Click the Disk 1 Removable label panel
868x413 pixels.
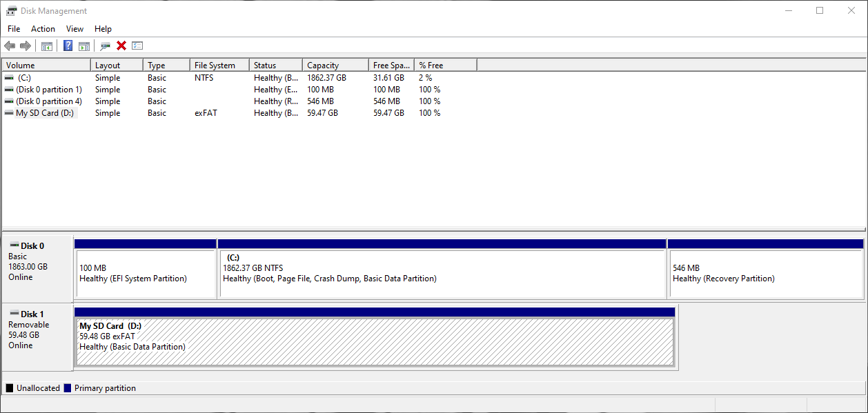pos(37,336)
